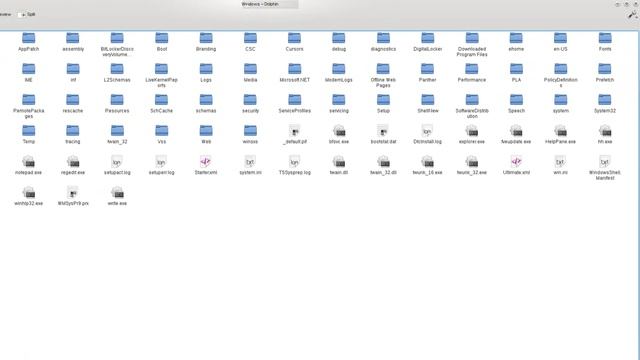Screen dimensions: 640x360
Task: Select the win.ini file icon
Action: (x=560, y=162)
